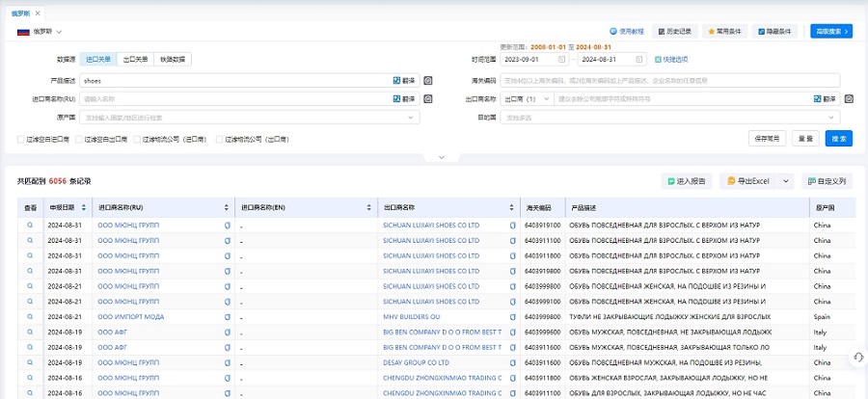Open the 俄罗斯 country selector dropdown
The height and width of the screenshot is (399, 868).
pyautogui.click(x=40, y=32)
